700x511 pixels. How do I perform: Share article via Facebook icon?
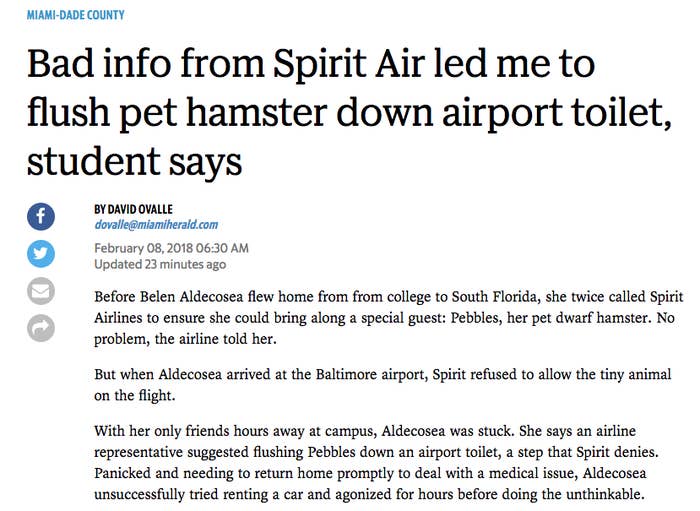click(x=41, y=217)
